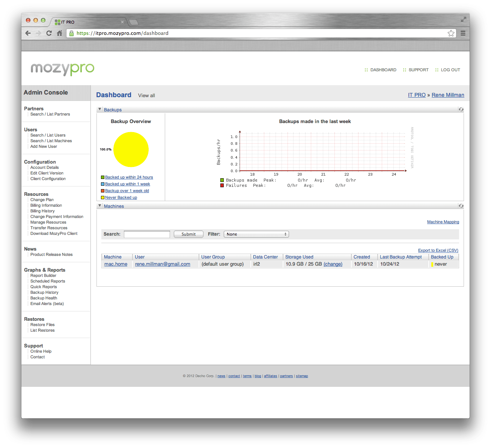Focus the machine Search text field

point(147,234)
